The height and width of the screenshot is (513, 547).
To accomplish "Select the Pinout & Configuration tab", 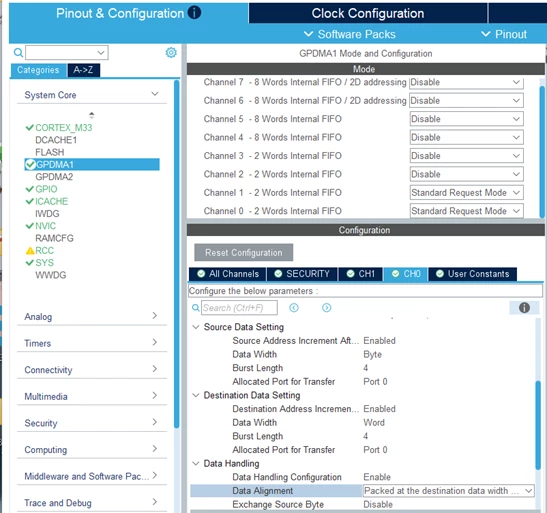I will click(128, 13).
